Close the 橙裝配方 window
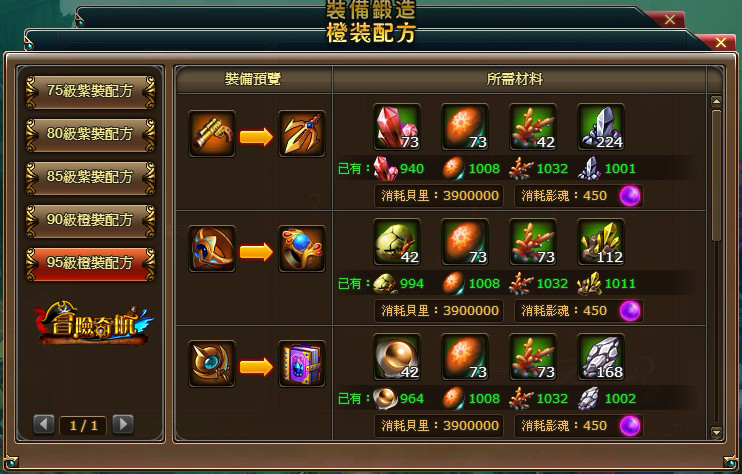The image size is (742, 474). (721, 43)
